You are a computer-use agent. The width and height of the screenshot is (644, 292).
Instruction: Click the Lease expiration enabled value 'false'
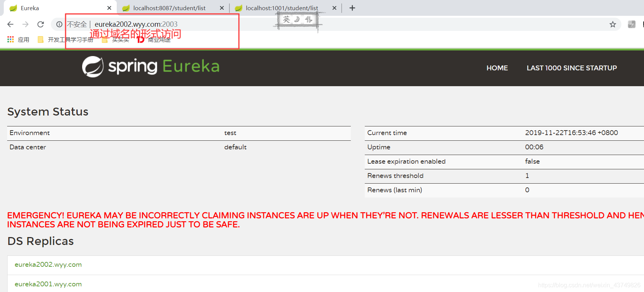pos(532,161)
